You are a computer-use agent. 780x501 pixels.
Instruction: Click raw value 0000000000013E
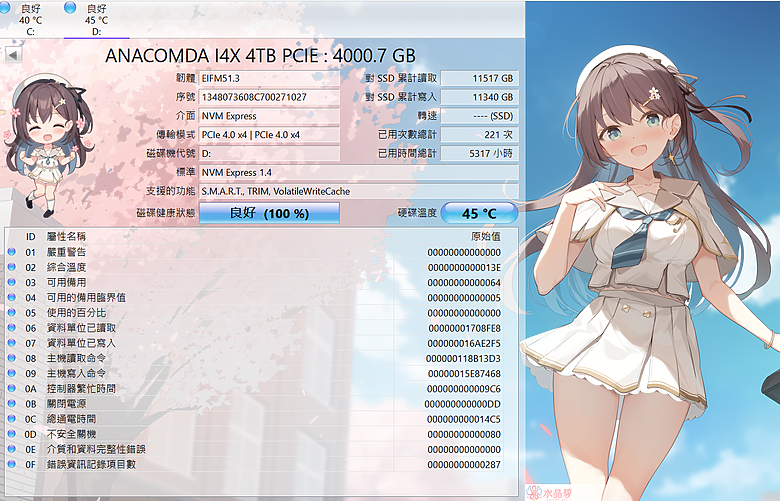coord(464,268)
